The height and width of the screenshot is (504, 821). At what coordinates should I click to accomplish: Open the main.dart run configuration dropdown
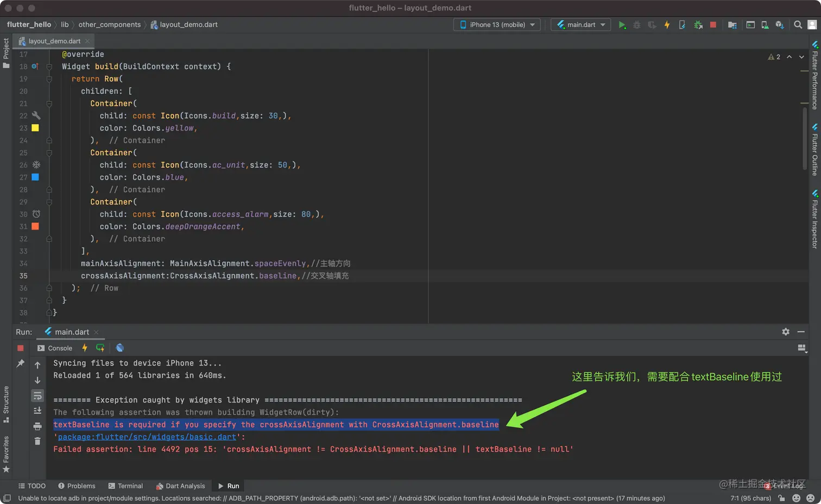click(x=581, y=25)
